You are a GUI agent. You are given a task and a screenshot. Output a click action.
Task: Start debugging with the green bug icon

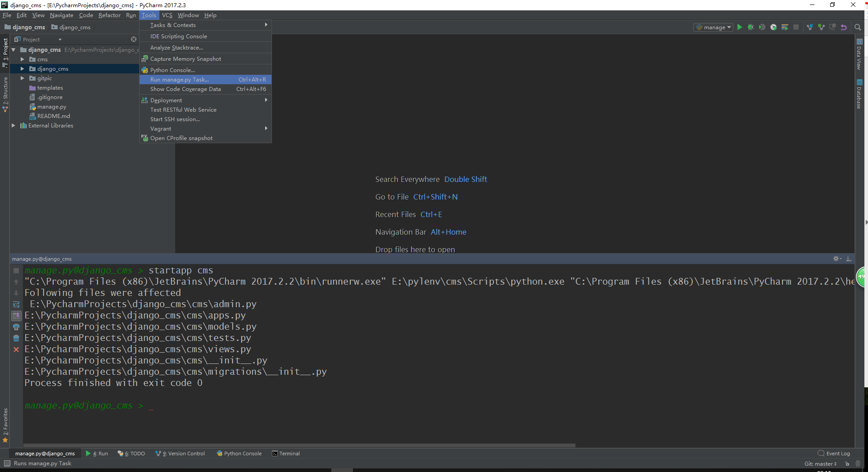point(750,27)
